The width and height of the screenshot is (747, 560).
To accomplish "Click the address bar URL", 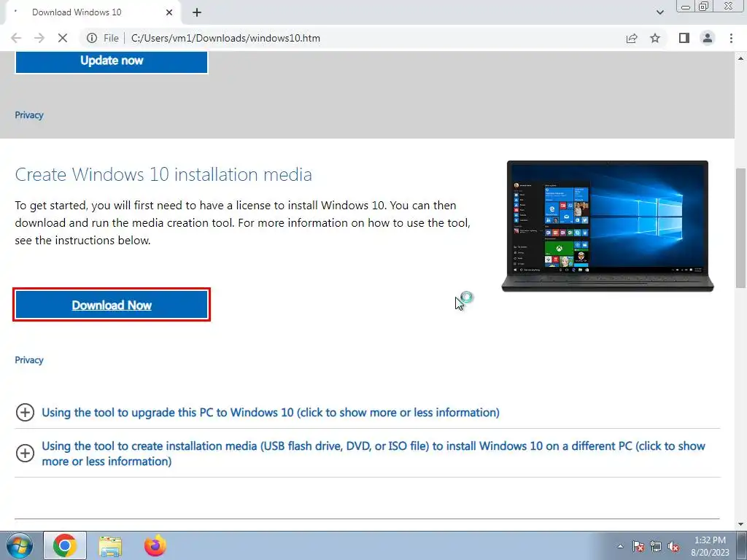I will 225,38.
